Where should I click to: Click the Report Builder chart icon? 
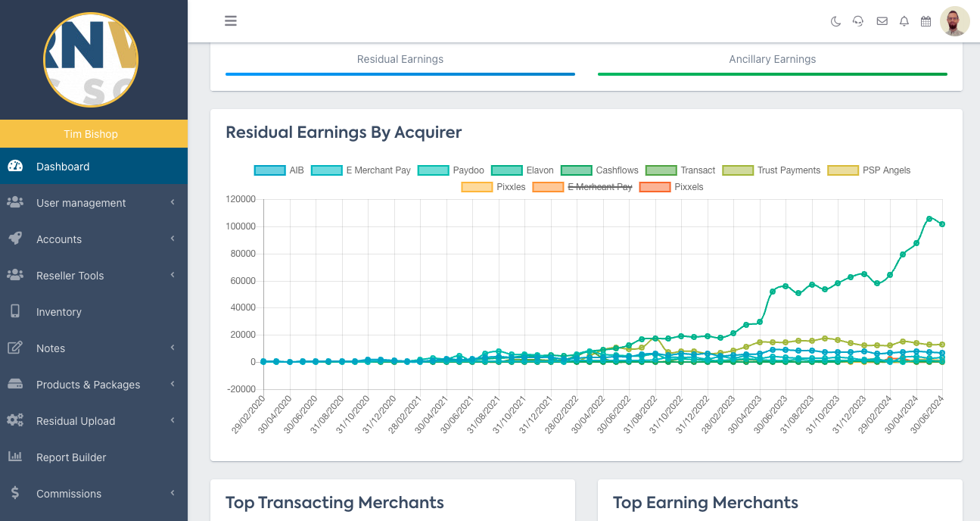coord(15,457)
